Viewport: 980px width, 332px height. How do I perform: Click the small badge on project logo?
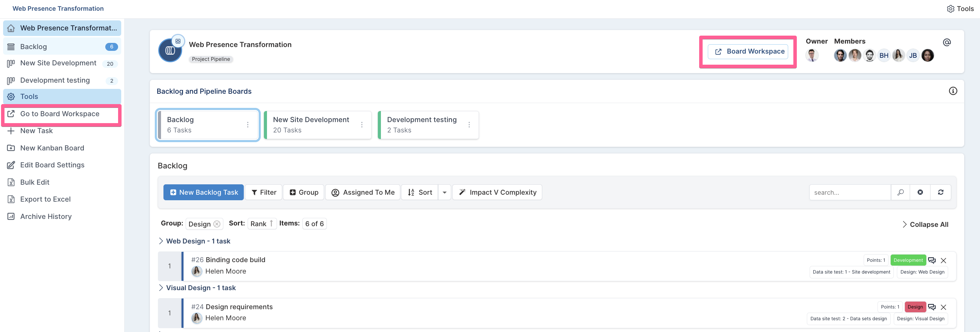click(x=178, y=41)
